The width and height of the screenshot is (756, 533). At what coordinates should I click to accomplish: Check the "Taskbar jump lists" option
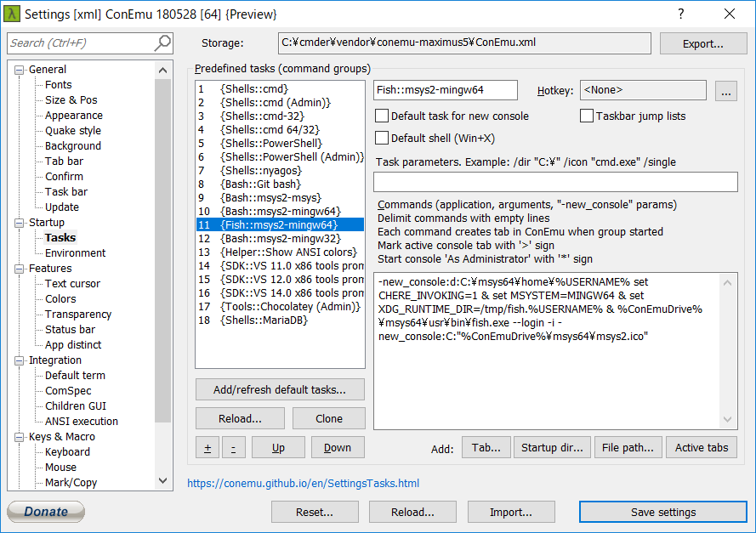click(586, 116)
